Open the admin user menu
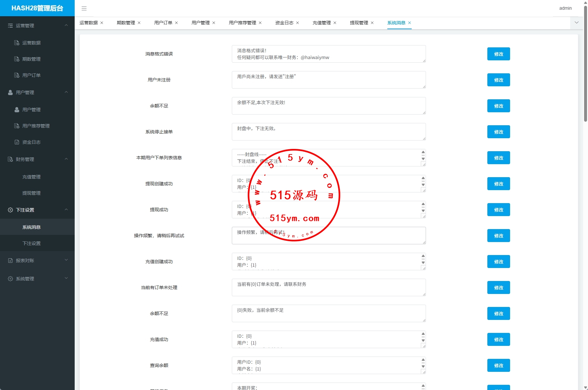 point(565,8)
